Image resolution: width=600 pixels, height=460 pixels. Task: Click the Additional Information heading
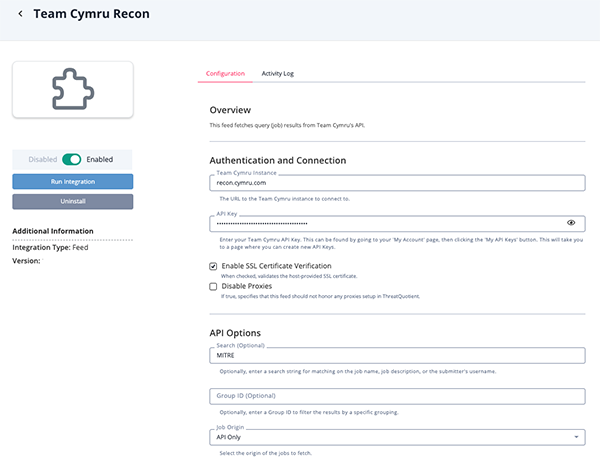(x=53, y=231)
